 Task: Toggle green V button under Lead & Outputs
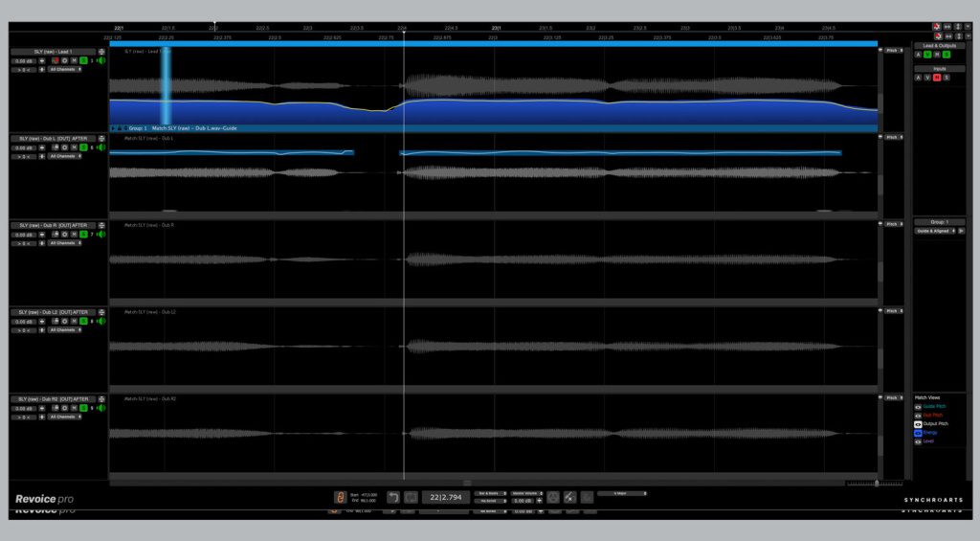click(927, 55)
